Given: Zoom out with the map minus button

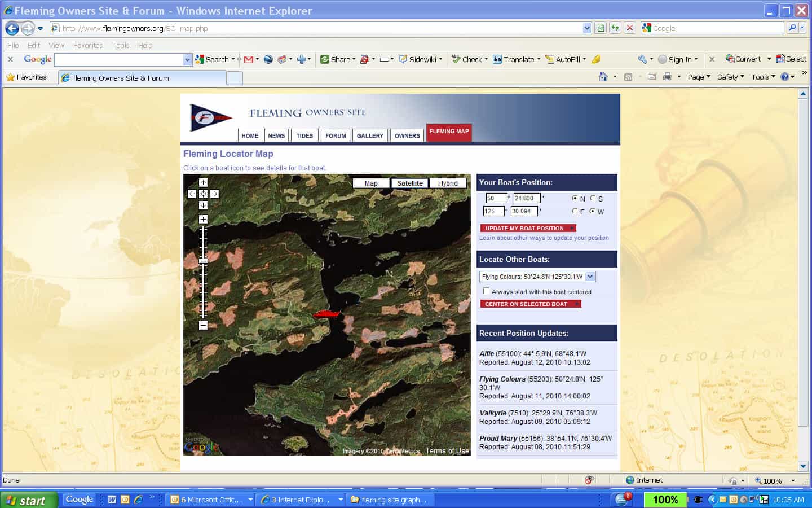Looking at the screenshot, I should pos(203,325).
